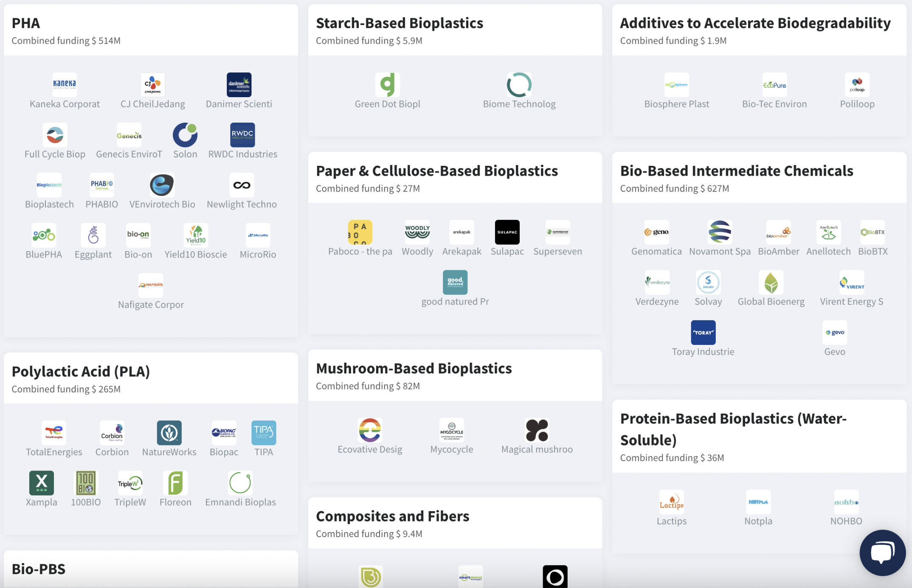
Task: Click the Kaneka Corporation logo icon
Action: (x=65, y=84)
